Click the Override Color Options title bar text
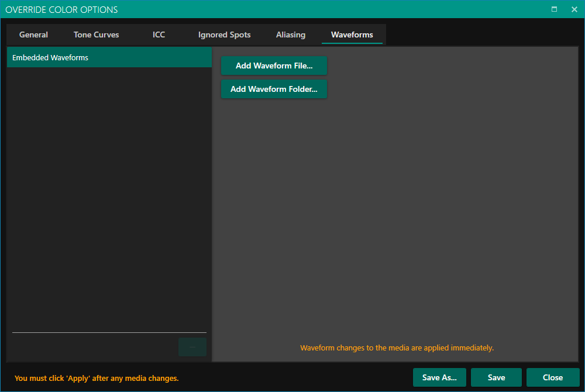The height and width of the screenshot is (392, 585). click(x=61, y=9)
